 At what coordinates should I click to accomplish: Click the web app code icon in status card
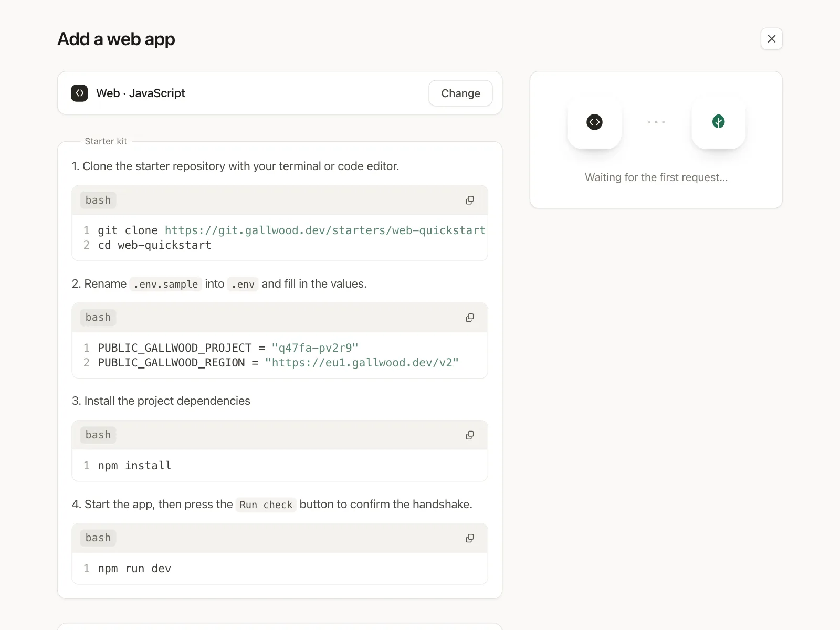pos(594,122)
